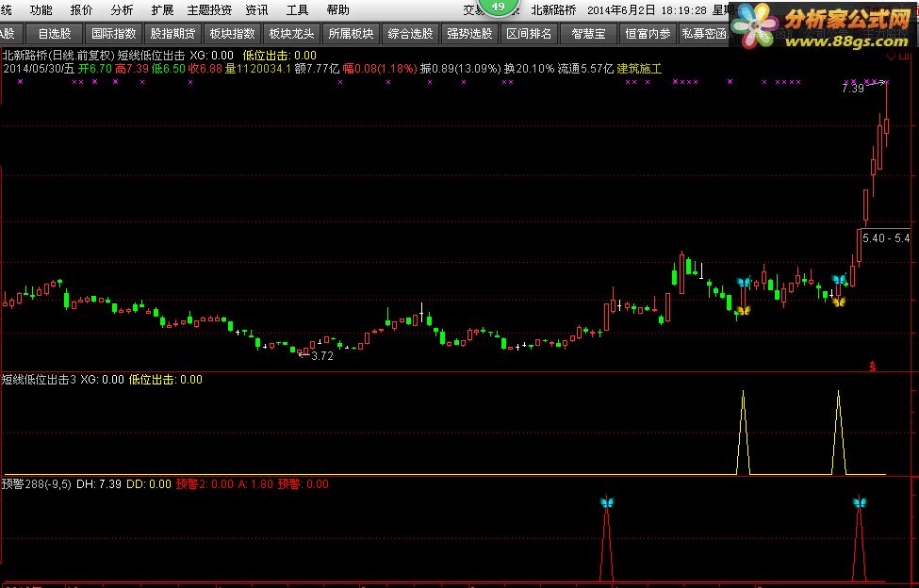Show the 板块指数 list
919x588 pixels.
point(232,34)
